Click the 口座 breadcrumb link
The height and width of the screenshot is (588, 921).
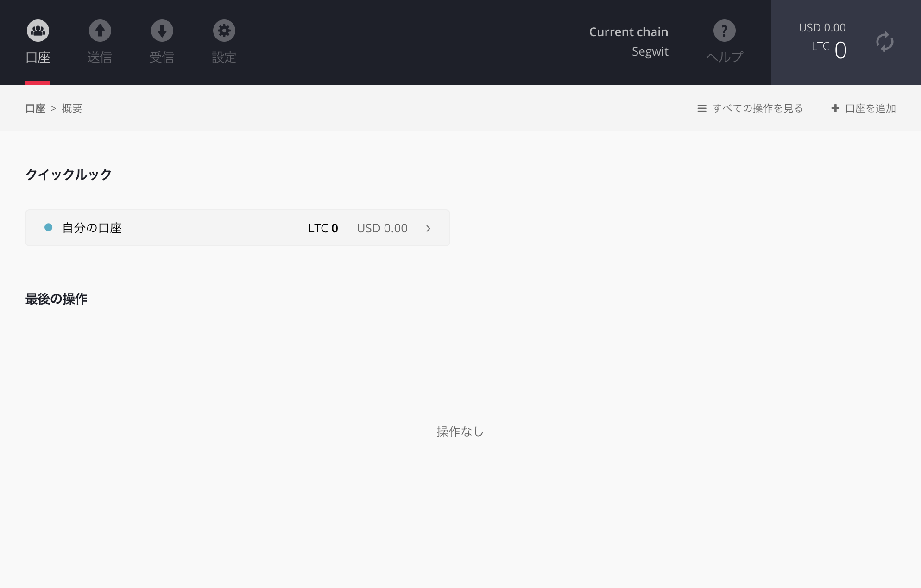pos(35,108)
